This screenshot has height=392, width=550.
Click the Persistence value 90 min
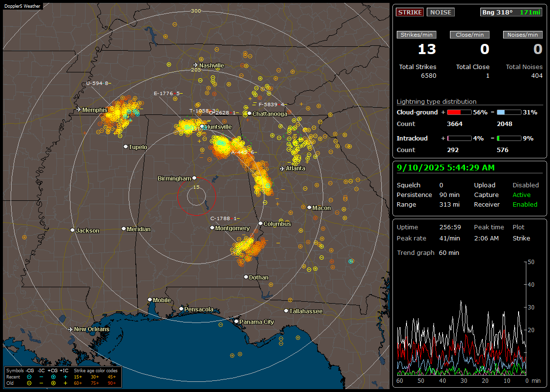tap(449, 195)
